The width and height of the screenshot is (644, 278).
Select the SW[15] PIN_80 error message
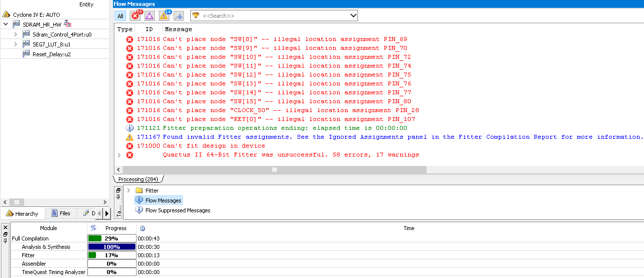point(287,101)
